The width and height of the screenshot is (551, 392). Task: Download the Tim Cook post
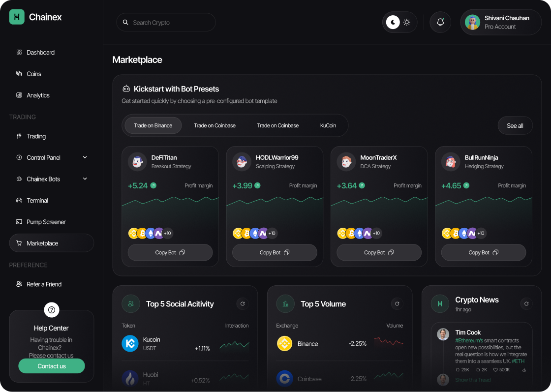point(524,369)
